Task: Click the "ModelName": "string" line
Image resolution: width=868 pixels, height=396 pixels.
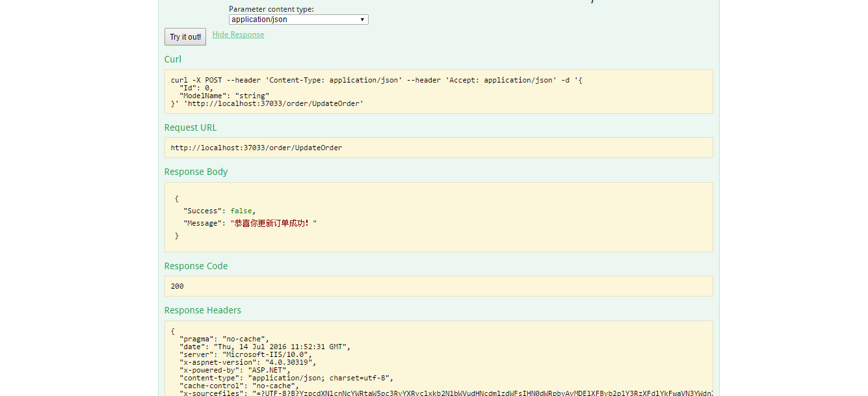Action: (x=224, y=96)
